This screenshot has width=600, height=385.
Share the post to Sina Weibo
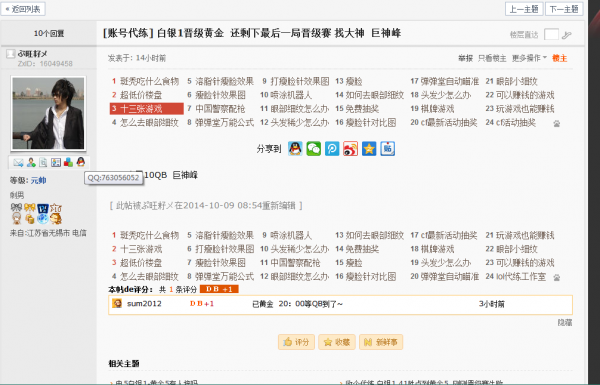coord(351,148)
